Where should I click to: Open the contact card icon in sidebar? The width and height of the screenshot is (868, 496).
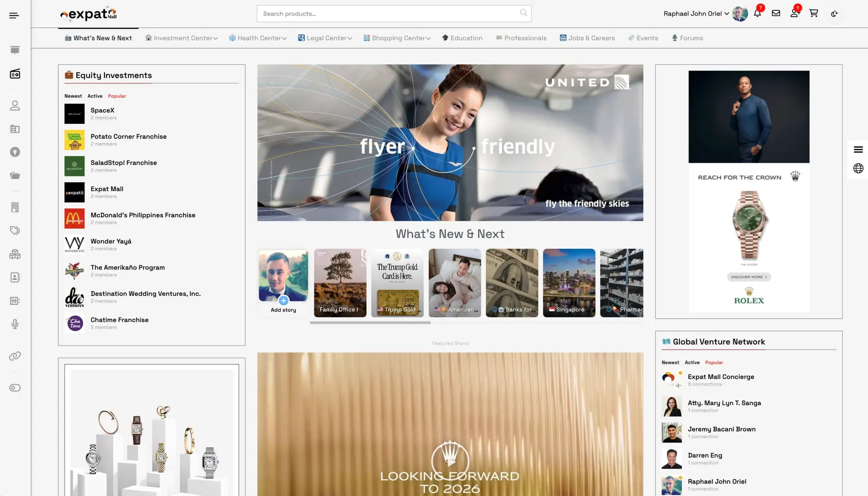[15, 278]
